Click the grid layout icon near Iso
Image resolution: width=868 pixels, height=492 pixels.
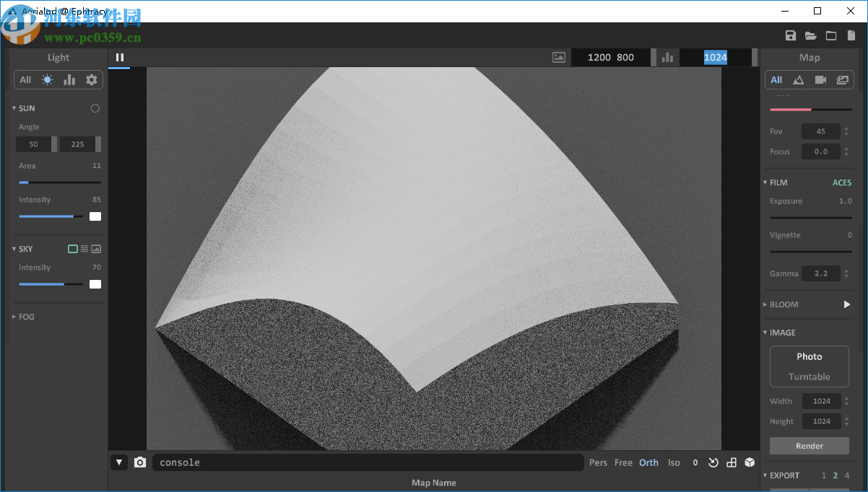pos(732,462)
